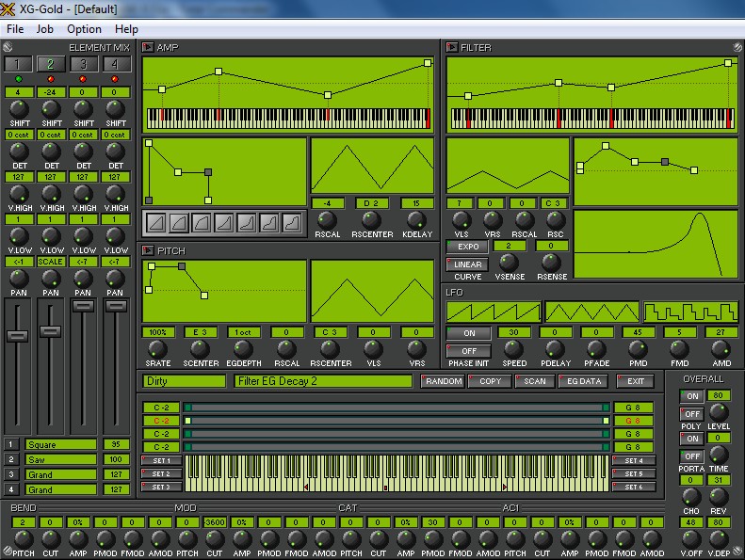Image resolution: width=745 pixels, height=560 pixels.
Task: Toggle the red LED under element 3
Action: (83, 79)
